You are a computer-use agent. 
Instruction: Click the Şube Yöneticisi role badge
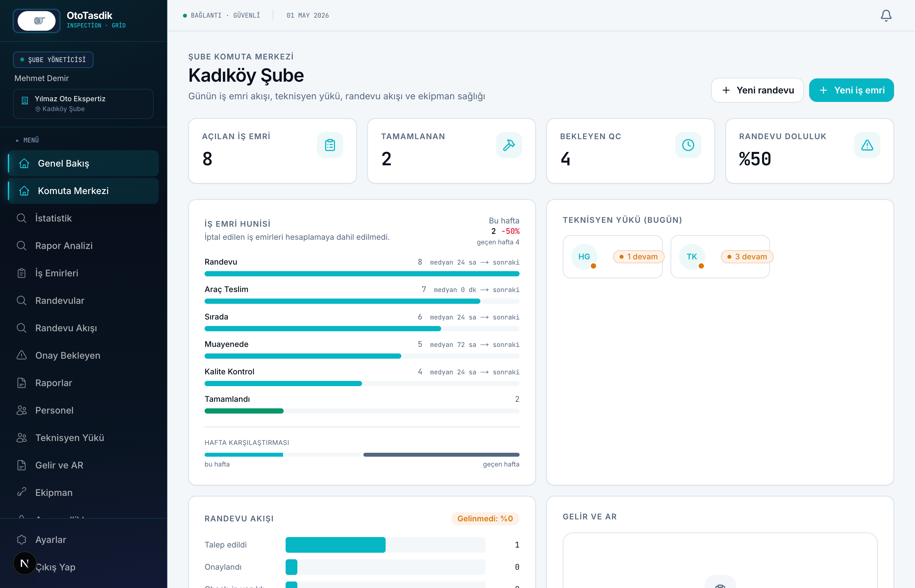[x=53, y=59]
